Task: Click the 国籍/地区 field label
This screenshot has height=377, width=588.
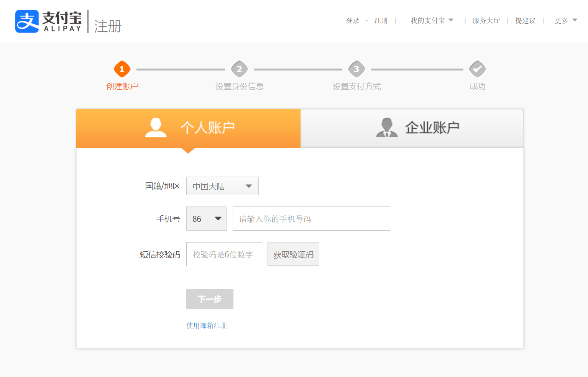Action: click(x=163, y=186)
